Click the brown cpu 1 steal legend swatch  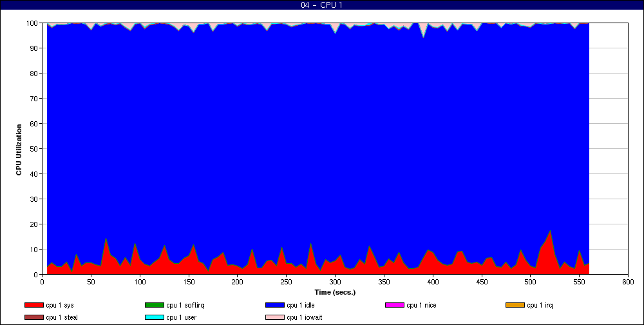pyautogui.click(x=33, y=318)
